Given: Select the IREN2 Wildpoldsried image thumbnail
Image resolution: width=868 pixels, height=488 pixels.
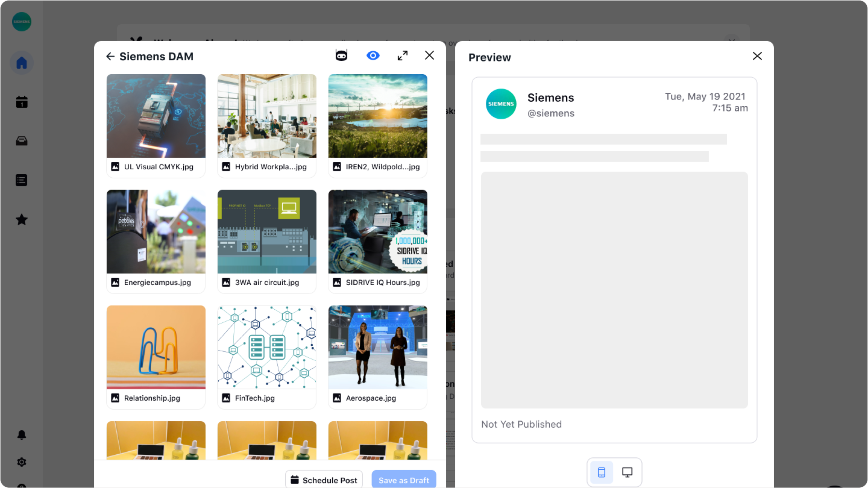Looking at the screenshot, I should tap(378, 116).
